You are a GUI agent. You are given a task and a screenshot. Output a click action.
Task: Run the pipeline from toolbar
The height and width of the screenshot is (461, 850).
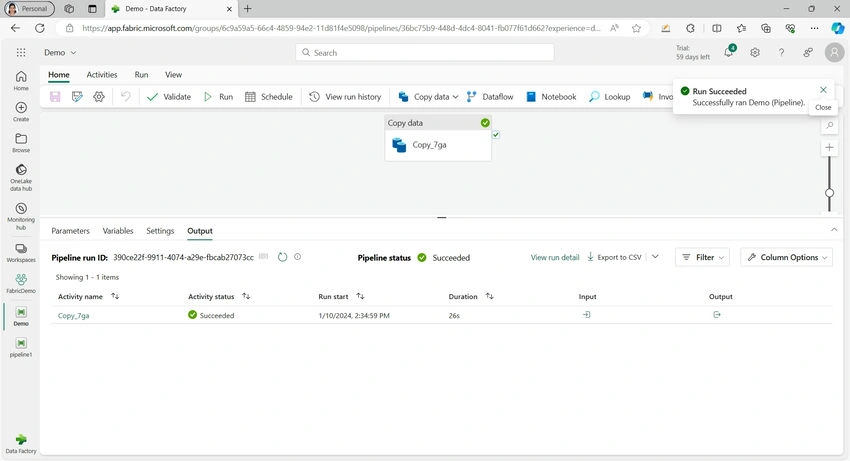(x=218, y=97)
